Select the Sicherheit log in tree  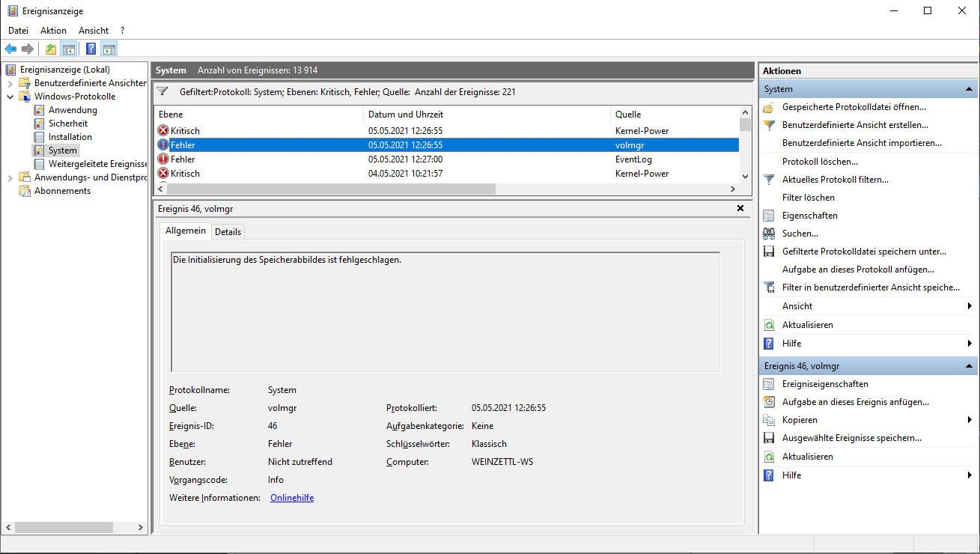pyautogui.click(x=67, y=124)
